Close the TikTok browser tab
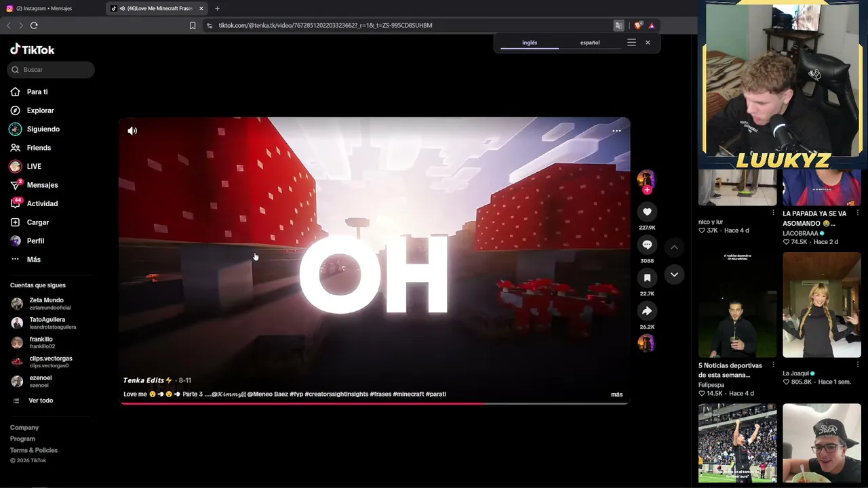This screenshot has width=868, height=488. (201, 8)
